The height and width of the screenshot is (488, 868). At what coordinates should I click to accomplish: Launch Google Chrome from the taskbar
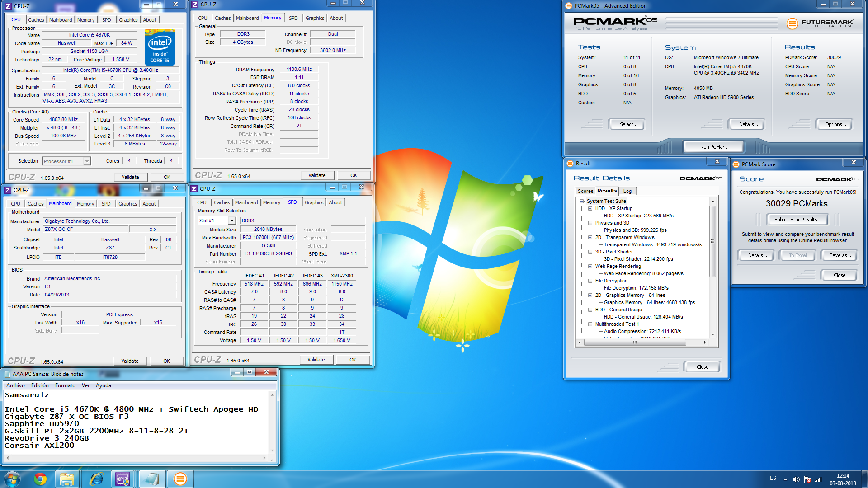[x=40, y=479]
